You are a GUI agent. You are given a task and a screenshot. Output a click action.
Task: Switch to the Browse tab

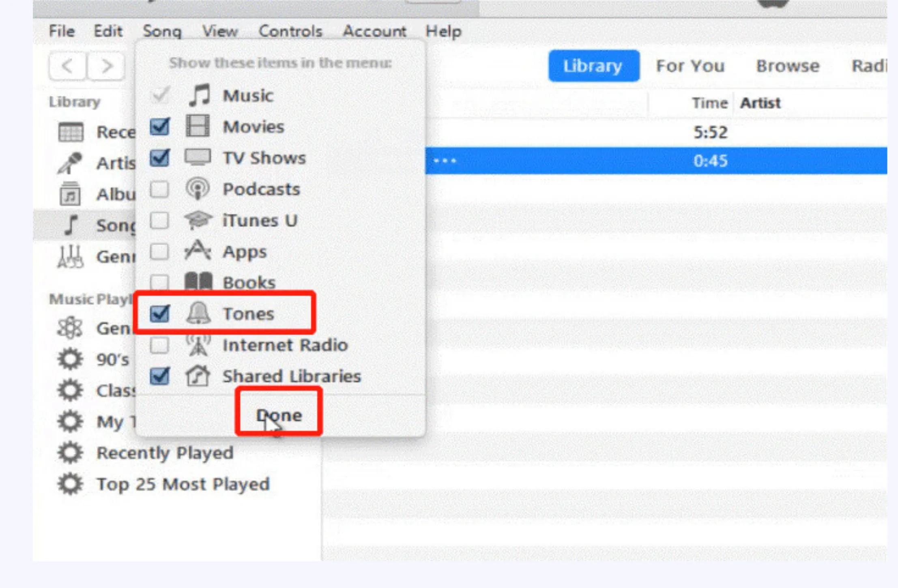(788, 66)
